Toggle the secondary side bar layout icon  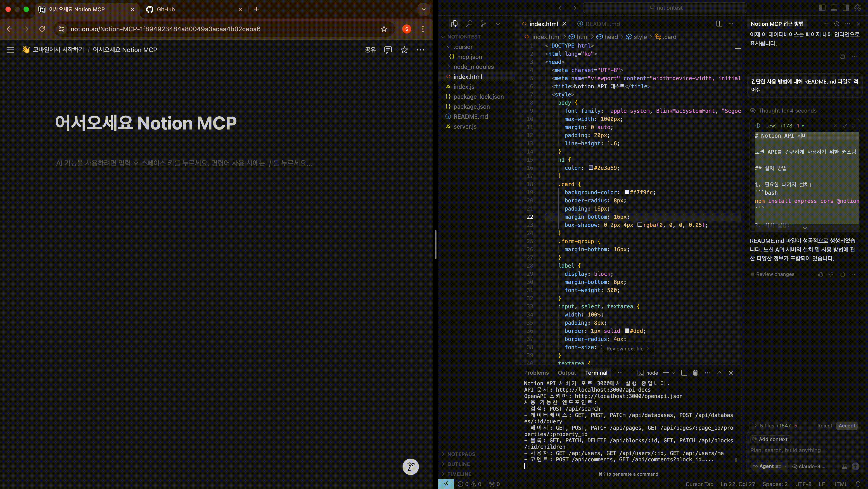(846, 8)
